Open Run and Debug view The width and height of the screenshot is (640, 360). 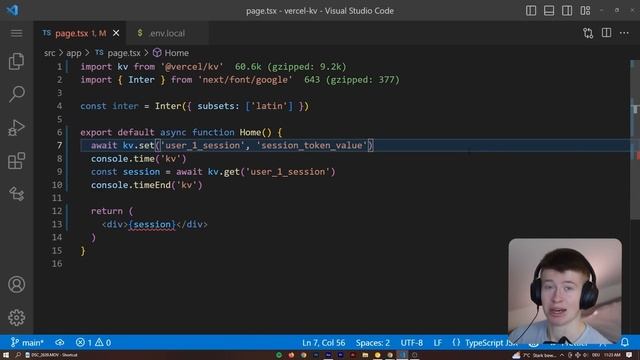(16, 127)
